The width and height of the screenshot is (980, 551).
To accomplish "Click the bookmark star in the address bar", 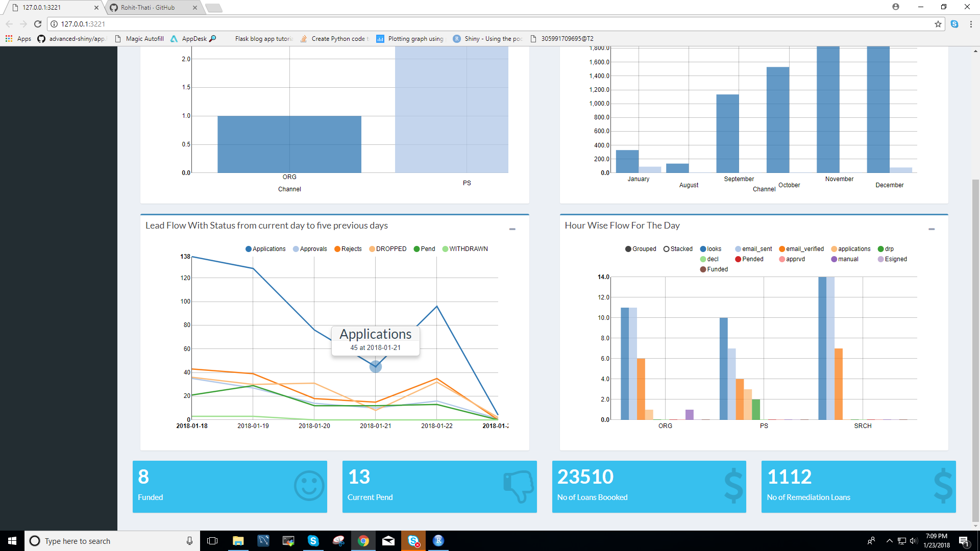I will 938,24.
